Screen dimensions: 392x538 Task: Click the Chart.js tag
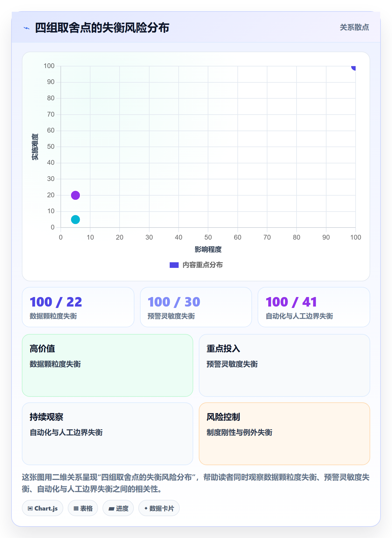[x=43, y=508]
